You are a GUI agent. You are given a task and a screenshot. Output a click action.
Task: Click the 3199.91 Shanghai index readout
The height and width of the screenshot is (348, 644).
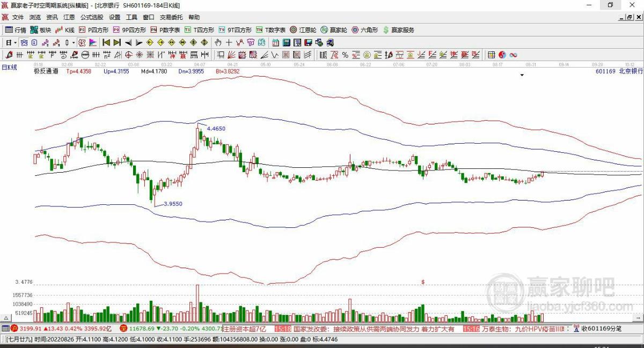[x=30, y=329]
